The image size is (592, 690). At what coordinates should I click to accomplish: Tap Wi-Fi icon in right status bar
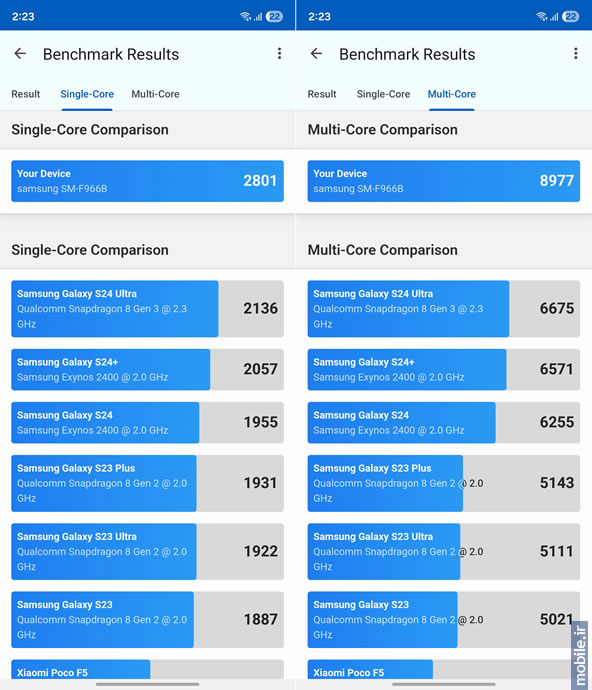click(x=541, y=17)
